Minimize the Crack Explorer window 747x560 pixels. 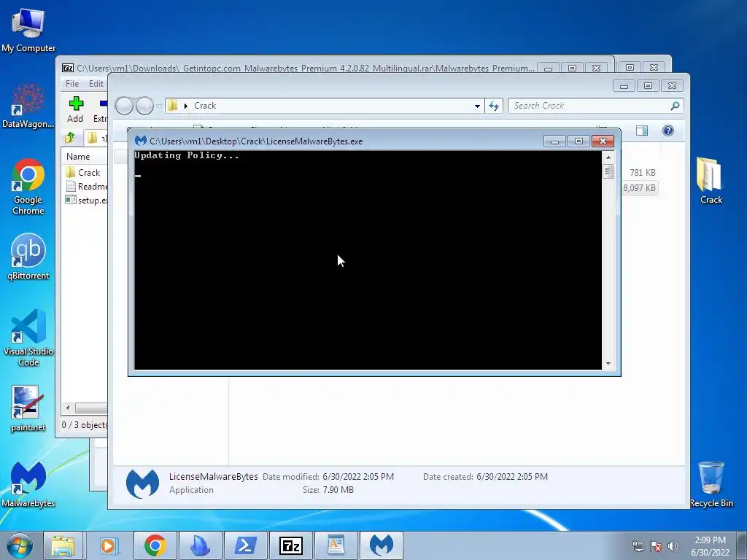[x=624, y=86]
